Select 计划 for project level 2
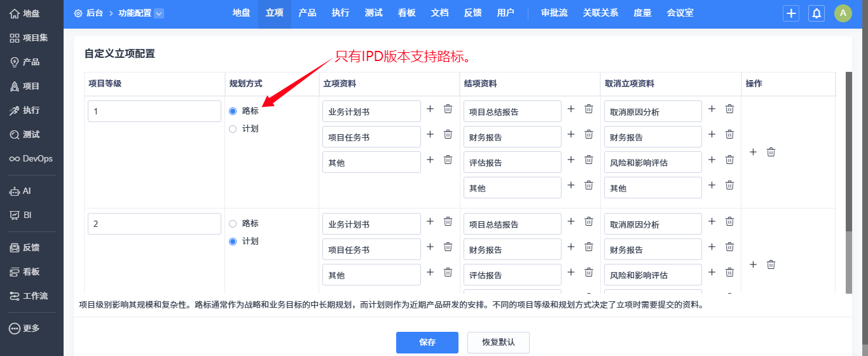This screenshot has width=868, height=356. point(233,242)
